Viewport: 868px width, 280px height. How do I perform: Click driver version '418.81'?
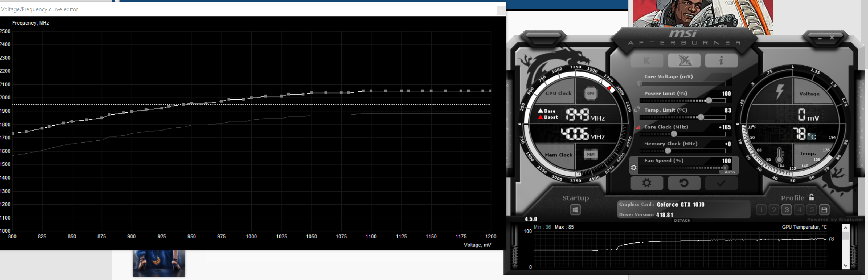point(665,215)
